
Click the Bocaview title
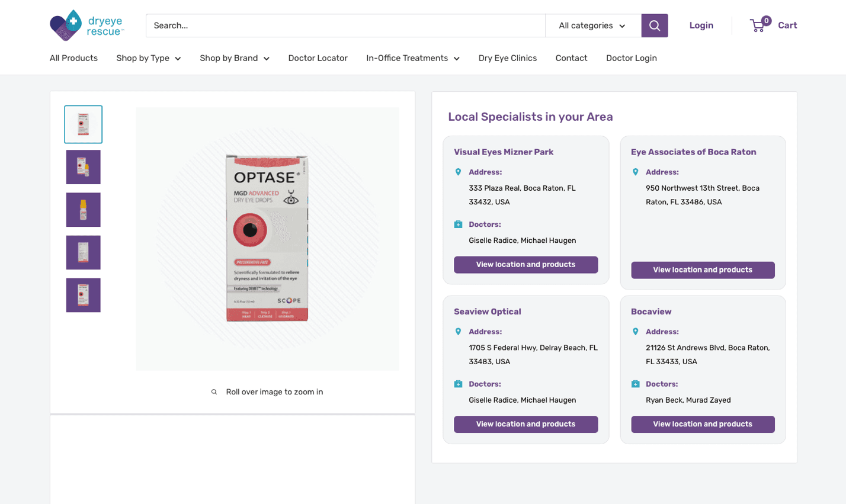pos(651,312)
